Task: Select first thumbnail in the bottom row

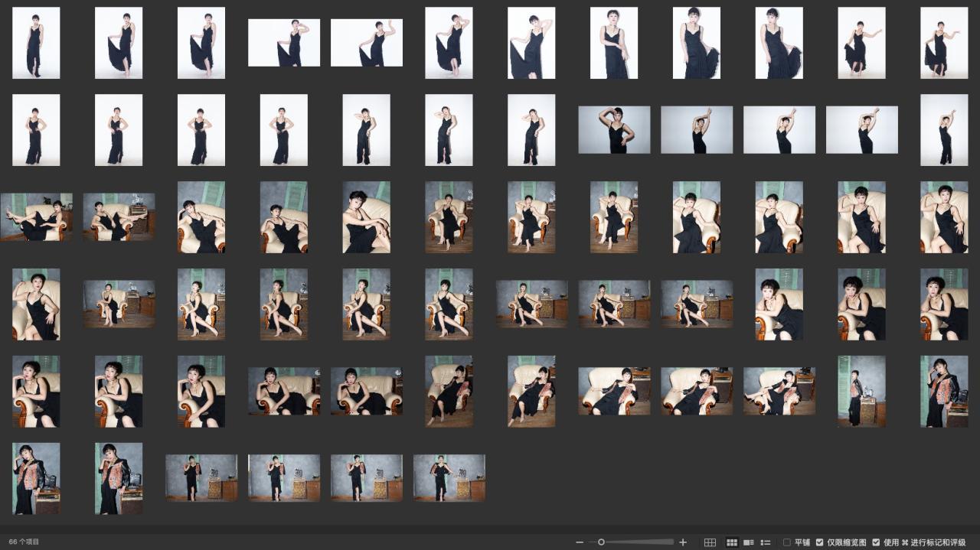Action: (36, 478)
